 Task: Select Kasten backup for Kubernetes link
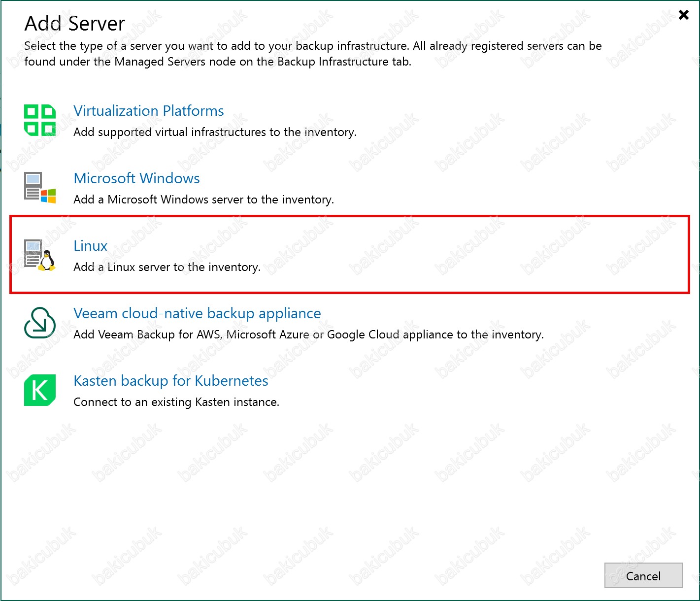[171, 381]
